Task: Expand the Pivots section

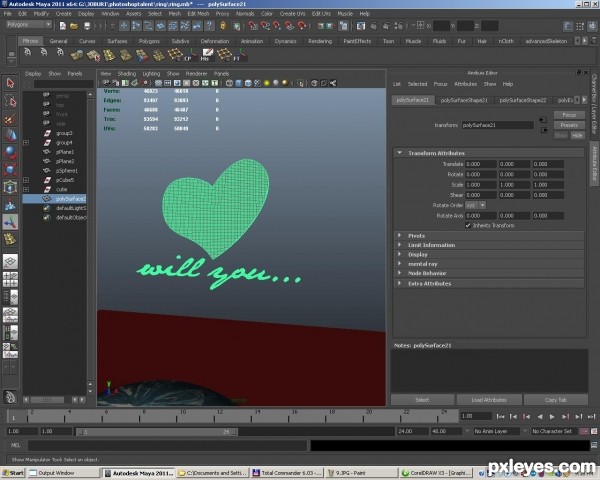Action: tap(399, 235)
